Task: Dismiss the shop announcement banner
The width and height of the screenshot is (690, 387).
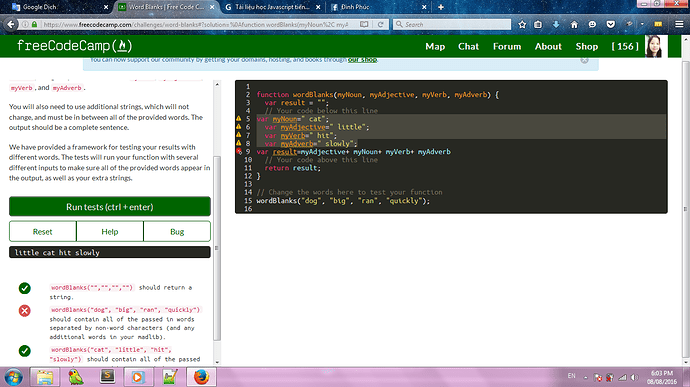Action: (584, 60)
